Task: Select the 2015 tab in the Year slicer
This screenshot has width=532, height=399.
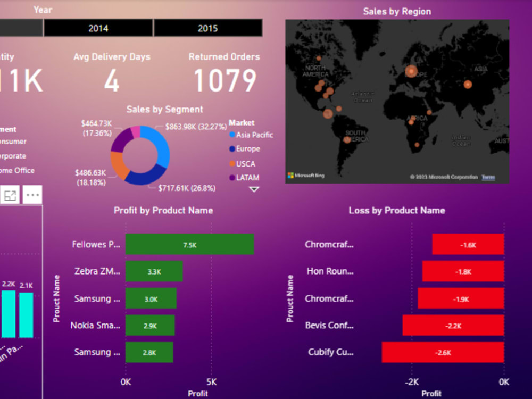Action: point(207,28)
